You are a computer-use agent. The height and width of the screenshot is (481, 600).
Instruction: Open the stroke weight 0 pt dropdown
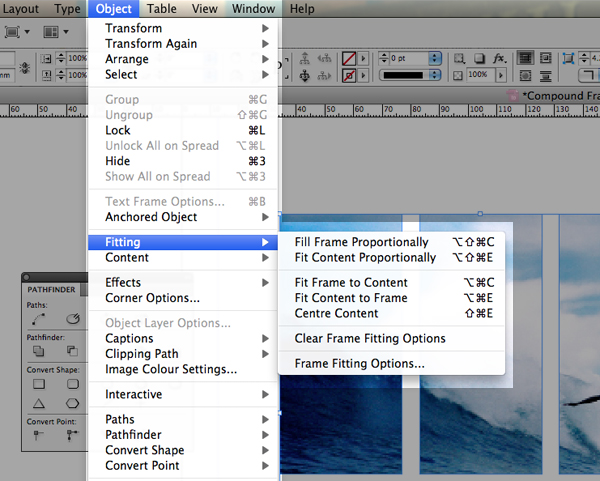pos(434,59)
